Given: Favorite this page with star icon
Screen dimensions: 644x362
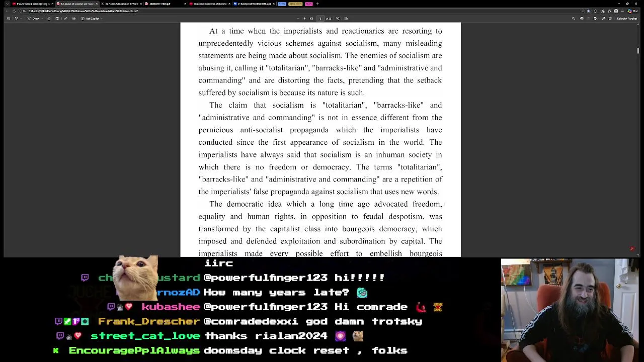Looking at the screenshot, I should 588,11.
